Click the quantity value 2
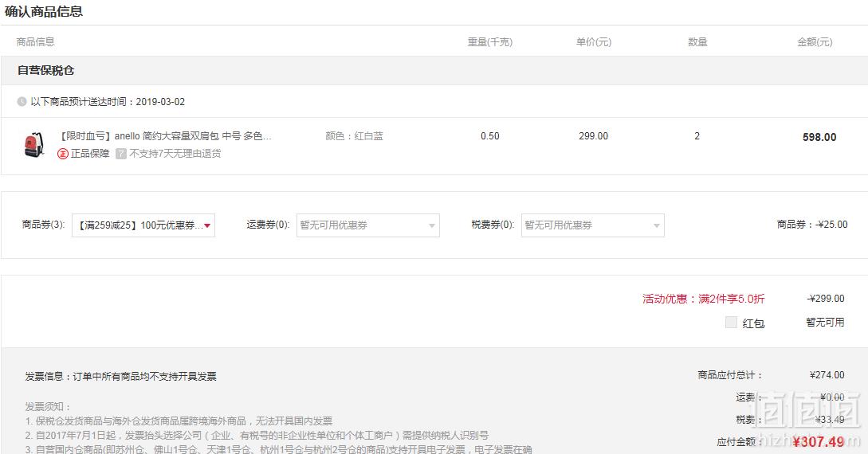Screen dimensions: 868x454 [697, 136]
